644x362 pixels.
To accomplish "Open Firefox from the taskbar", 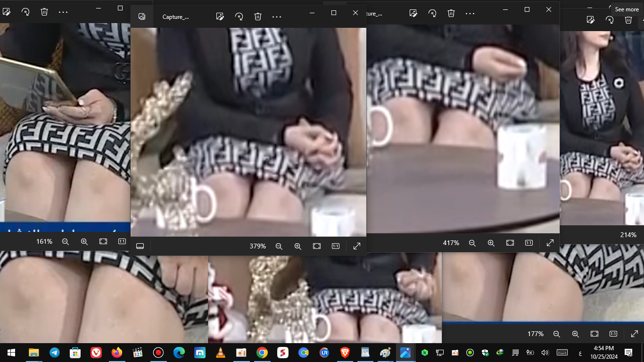I will pos(116,352).
